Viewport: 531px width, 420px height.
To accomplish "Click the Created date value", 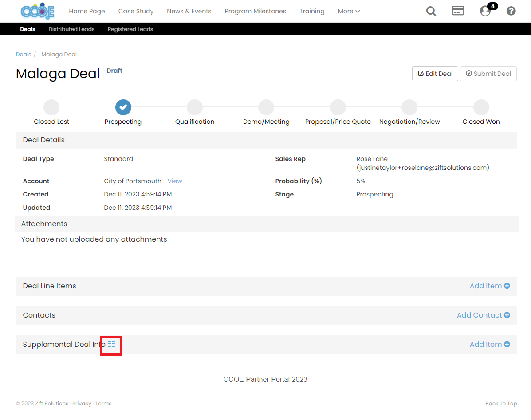I will click(138, 194).
